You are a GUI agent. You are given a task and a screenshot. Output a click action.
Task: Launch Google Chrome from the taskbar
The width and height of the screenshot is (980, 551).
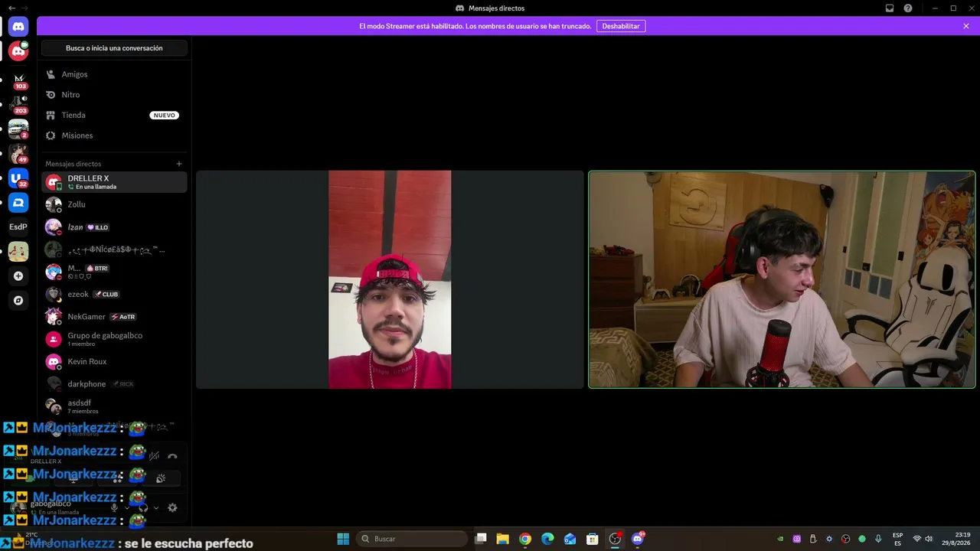(x=524, y=539)
